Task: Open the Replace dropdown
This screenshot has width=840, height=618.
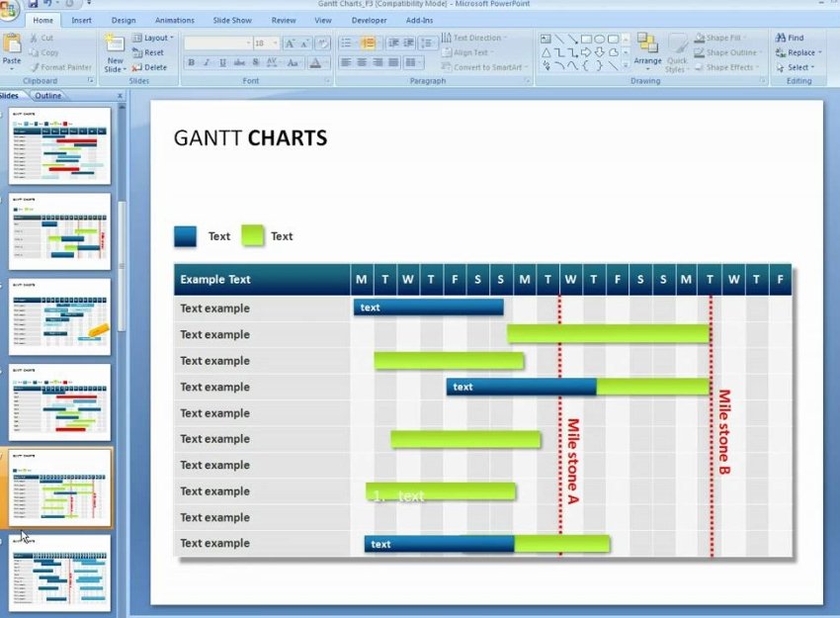Action: click(x=798, y=52)
